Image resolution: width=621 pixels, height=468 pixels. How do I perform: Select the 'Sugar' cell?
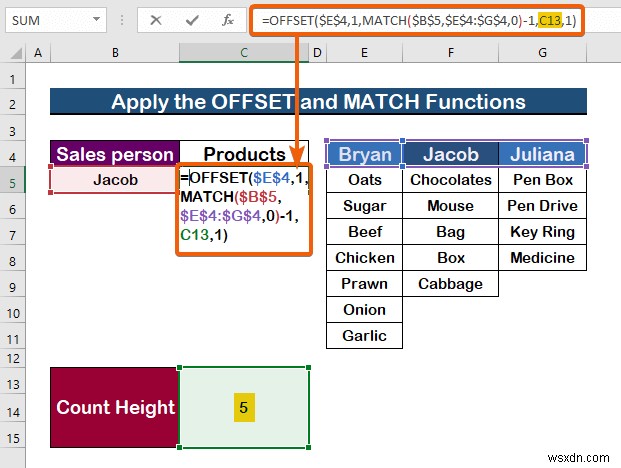[x=364, y=206]
